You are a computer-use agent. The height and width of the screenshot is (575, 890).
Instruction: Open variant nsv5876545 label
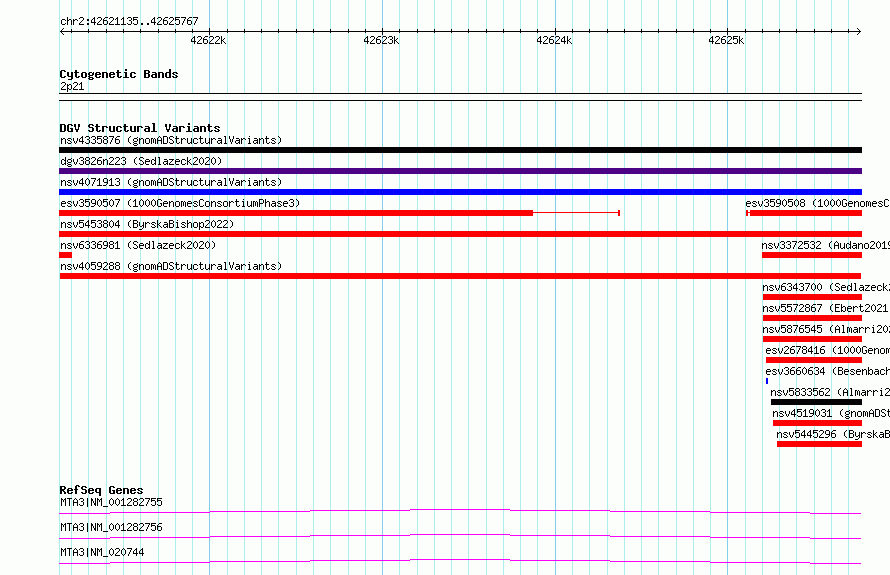[826, 329]
